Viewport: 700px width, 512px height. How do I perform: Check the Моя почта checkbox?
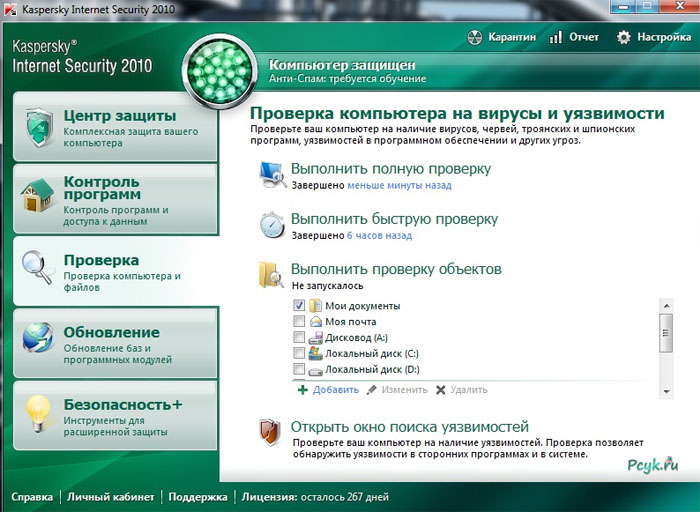tap(299, 321)
